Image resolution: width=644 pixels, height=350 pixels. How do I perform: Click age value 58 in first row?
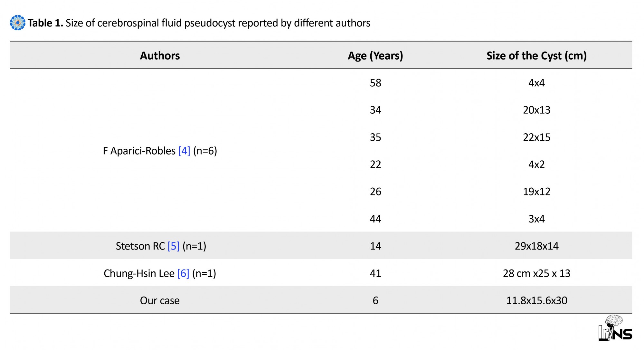coord(375,83)
